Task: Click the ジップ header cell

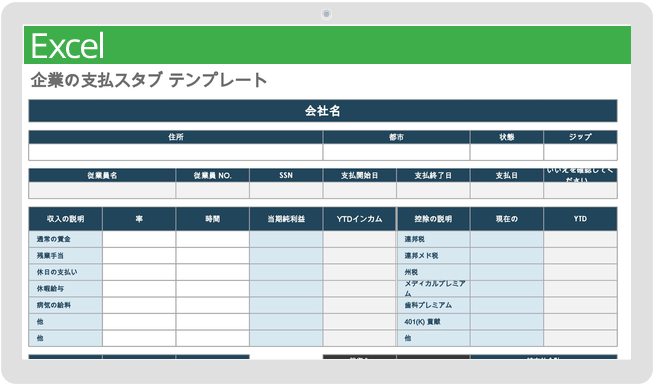Action: pyautogui.click(x=580, y=137)
